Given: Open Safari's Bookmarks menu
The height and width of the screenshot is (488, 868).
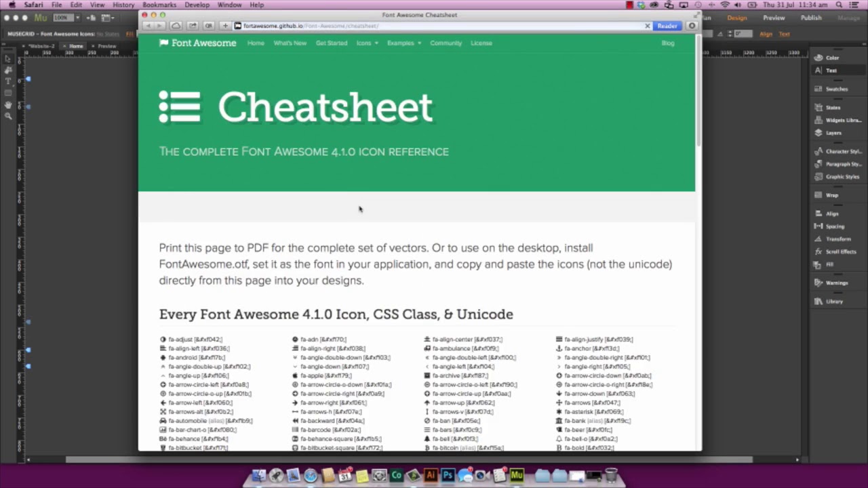Looking at the screenshot, I should click(x=159, y=5).
